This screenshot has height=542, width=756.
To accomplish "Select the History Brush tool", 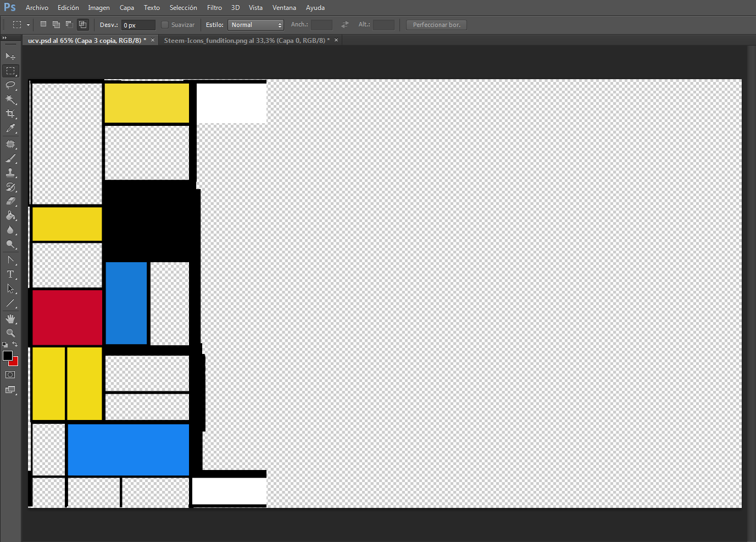I will coord(10,187).
